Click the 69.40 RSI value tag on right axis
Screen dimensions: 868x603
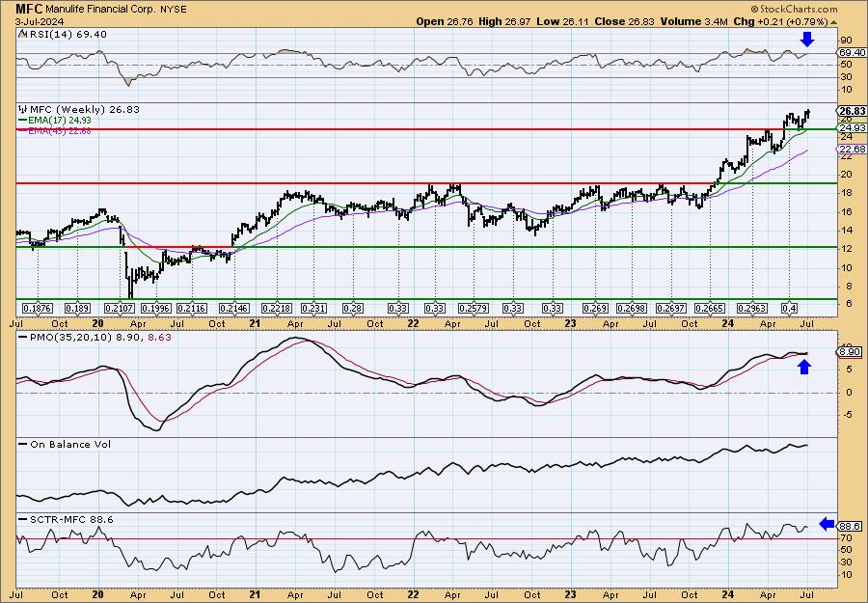[x=853, y=53]
